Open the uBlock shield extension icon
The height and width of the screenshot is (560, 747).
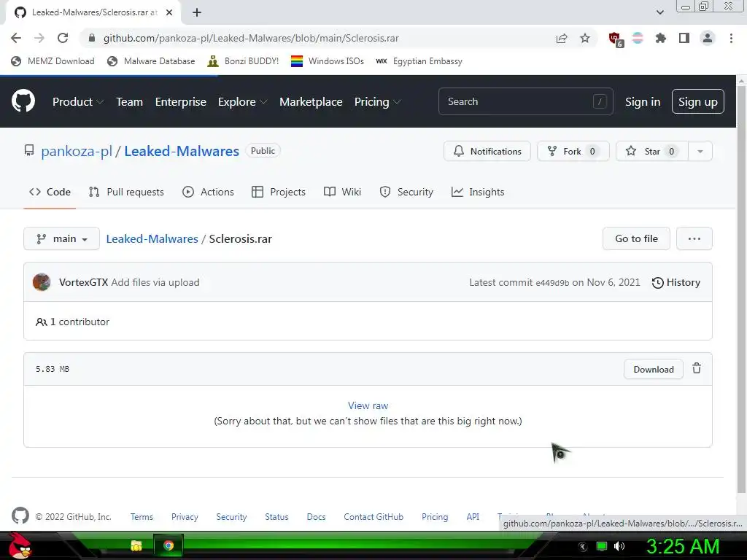[x=615, y=39]
